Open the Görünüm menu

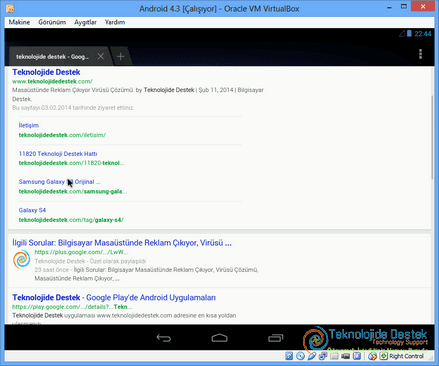point(52,22)
